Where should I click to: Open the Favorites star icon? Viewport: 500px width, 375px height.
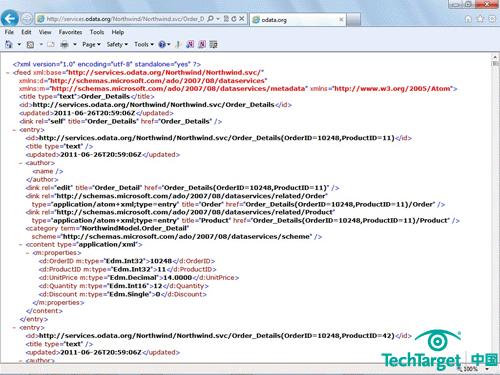click(x=480, y=19)
